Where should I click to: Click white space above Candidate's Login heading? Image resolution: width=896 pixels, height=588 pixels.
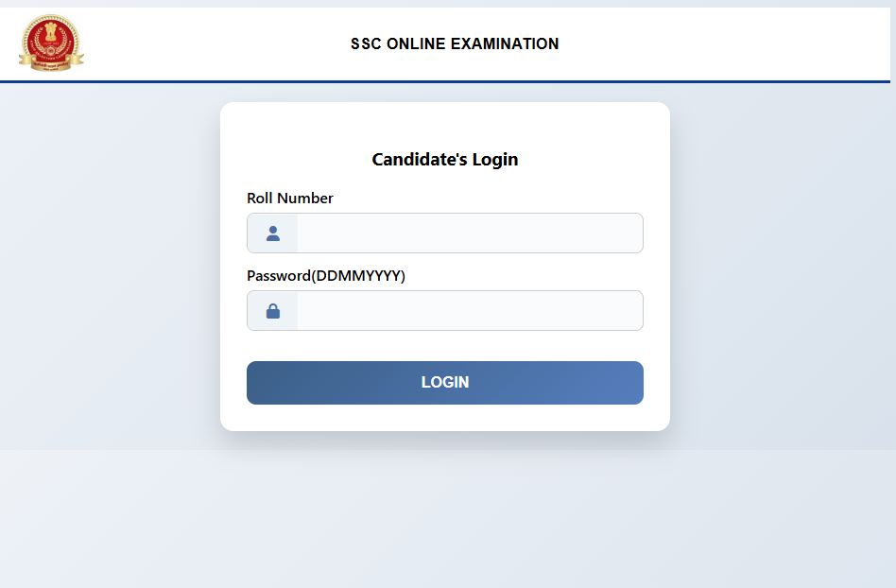[x=445, y=123]
